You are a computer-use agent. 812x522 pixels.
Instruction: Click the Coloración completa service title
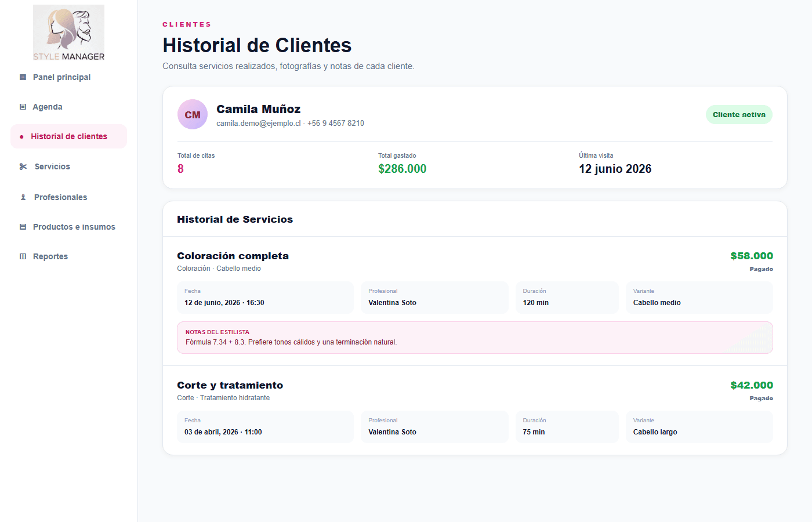click(x=233, y=256)
